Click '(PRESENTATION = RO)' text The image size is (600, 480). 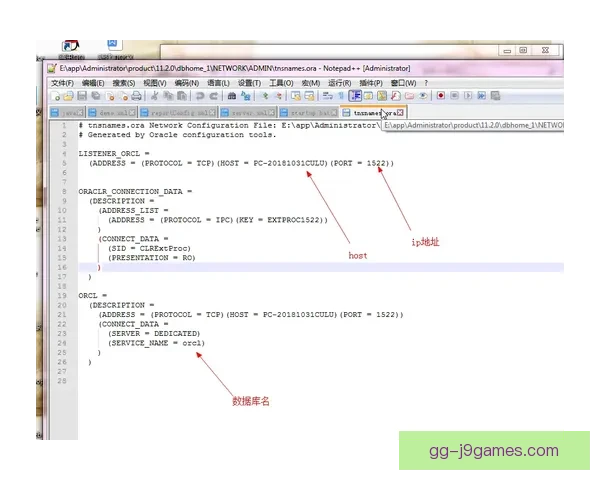pos(152,258)
